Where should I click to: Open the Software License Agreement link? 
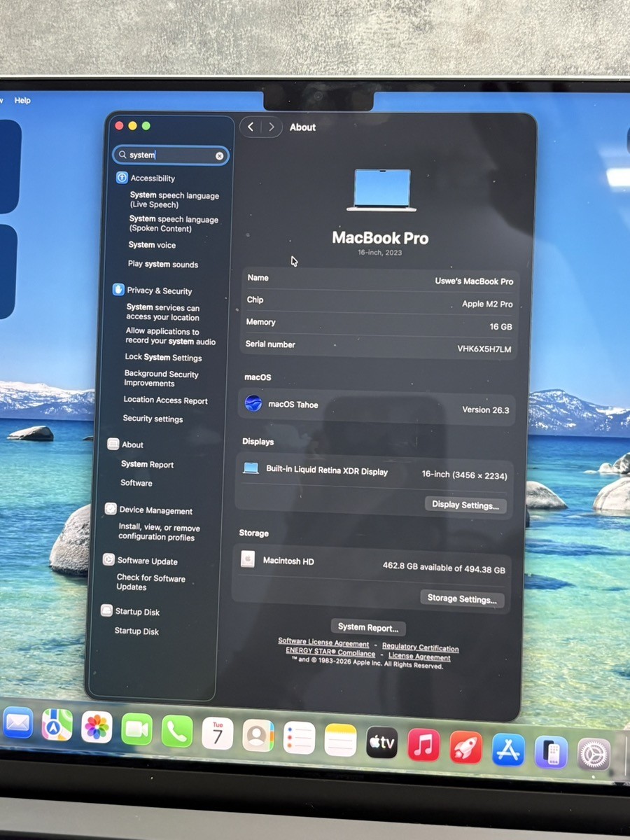tap(323, 643)
